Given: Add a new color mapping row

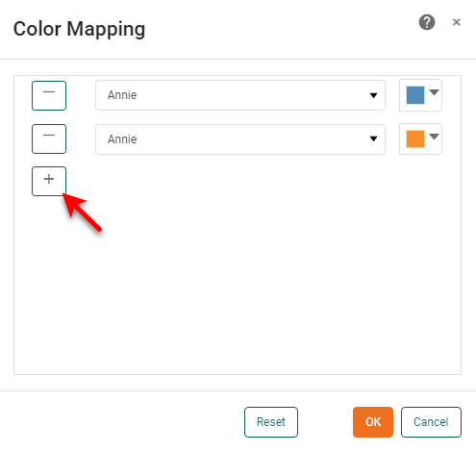Looking at the screenshot, I should pyautogui.click(x=49, y=181).
